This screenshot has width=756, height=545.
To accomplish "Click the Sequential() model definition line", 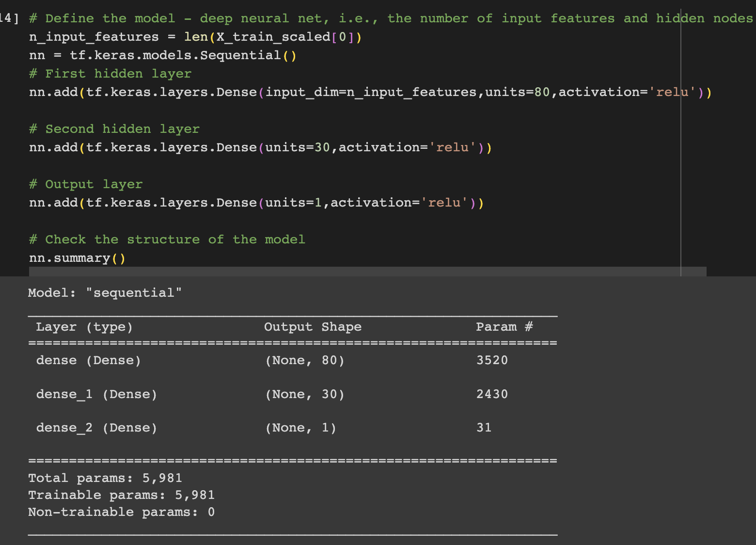I will 163,55.
